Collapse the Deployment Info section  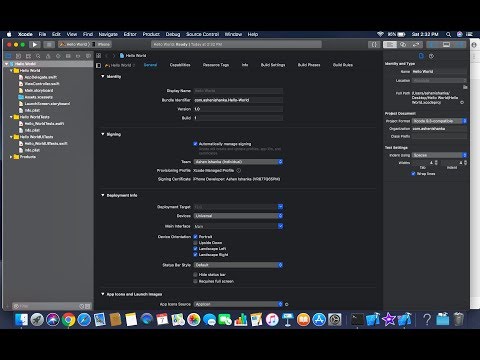(x=103, y=195)
